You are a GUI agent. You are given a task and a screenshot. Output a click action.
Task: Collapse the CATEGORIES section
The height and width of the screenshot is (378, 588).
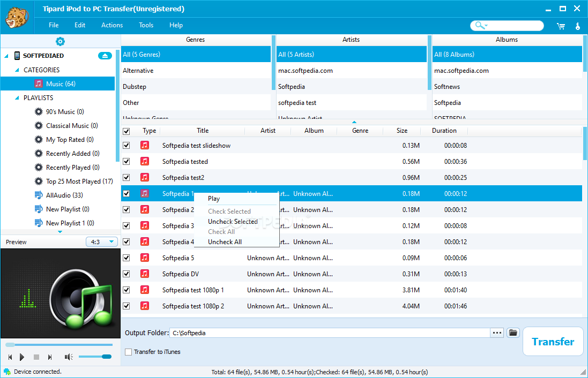coord(17,70)
